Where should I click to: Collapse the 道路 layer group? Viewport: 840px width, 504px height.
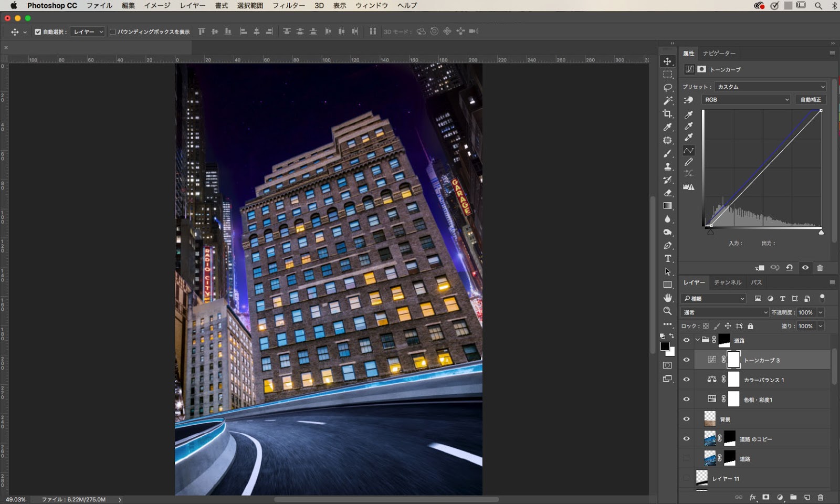point(697,340)
